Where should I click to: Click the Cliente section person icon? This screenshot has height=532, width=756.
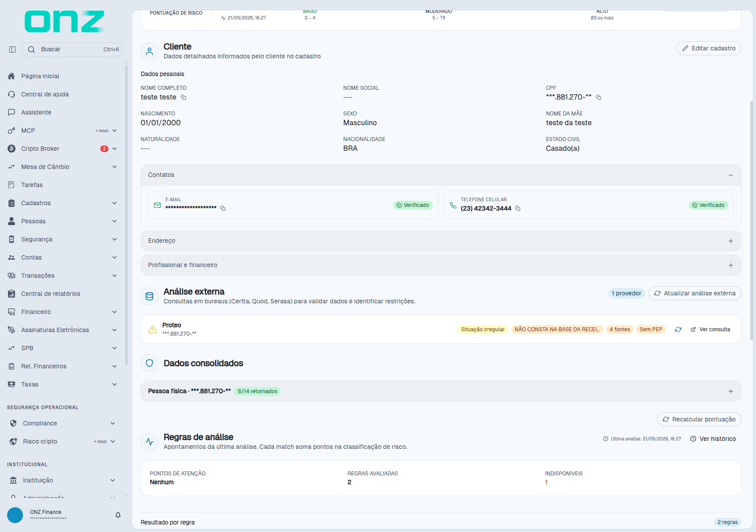(x=149, y=51)
